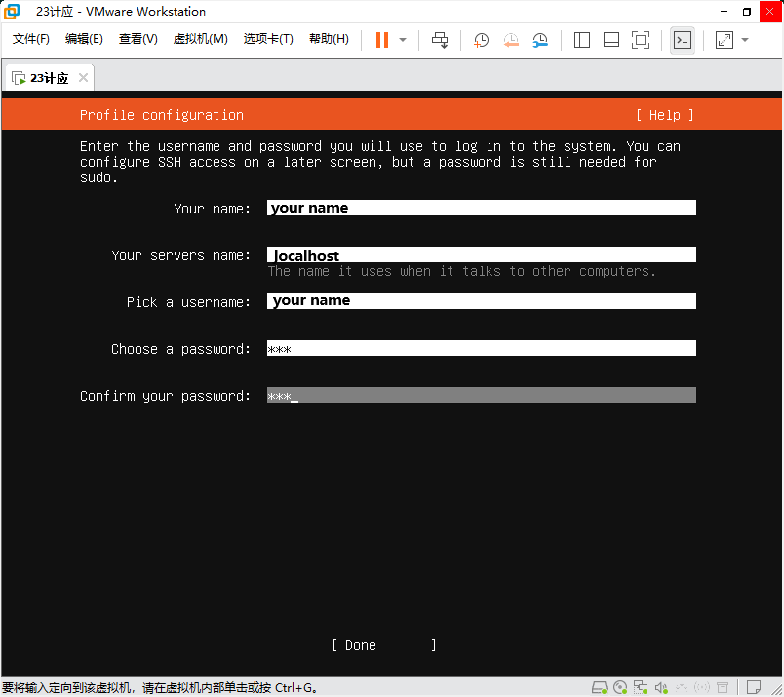Focus the Choose a password field
Viewport: 784px width, 697px height.
tap(482, 349)
